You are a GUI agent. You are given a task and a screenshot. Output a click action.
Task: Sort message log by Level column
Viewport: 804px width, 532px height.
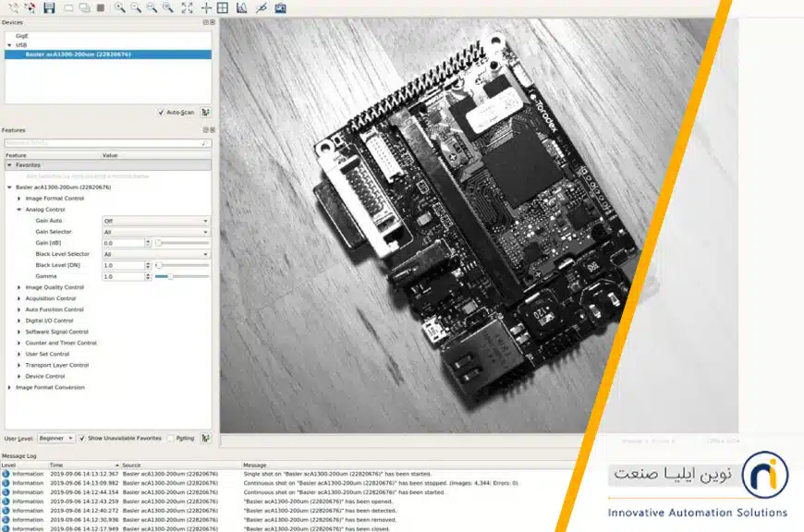(x=24, y=465)
